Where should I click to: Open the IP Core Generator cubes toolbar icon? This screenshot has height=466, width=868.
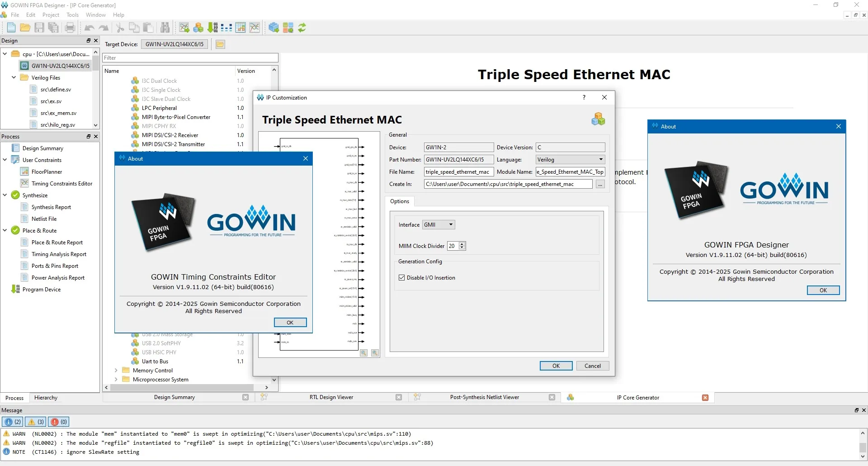pos(198,28)
